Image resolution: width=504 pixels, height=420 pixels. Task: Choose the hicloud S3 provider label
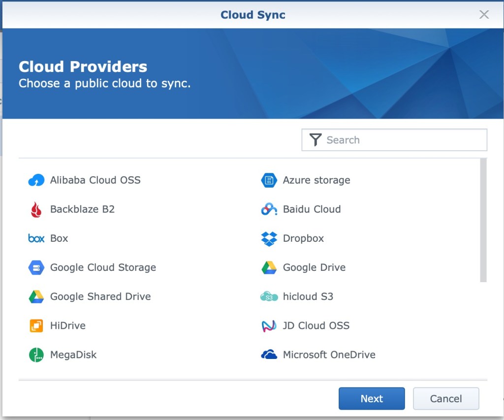click(x=308, y=296)
